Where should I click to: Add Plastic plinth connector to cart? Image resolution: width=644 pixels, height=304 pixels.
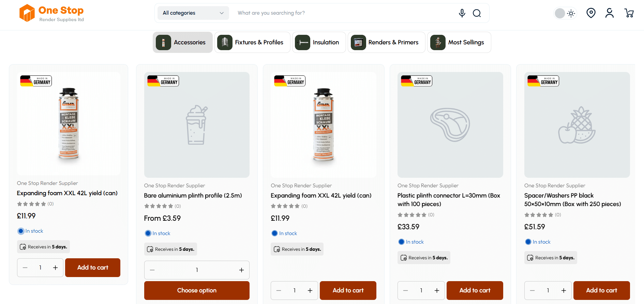click(475, 290)
